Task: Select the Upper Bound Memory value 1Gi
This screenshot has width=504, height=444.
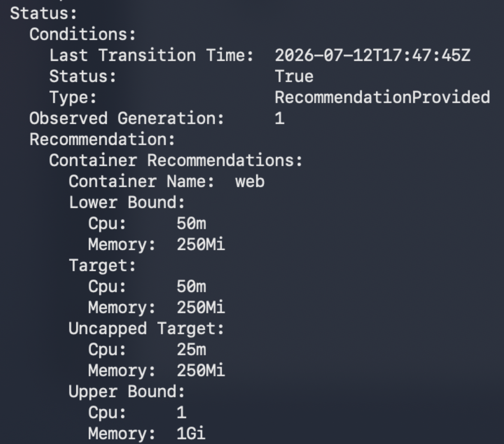Action: pyautogui.click(x=191, y=434)
